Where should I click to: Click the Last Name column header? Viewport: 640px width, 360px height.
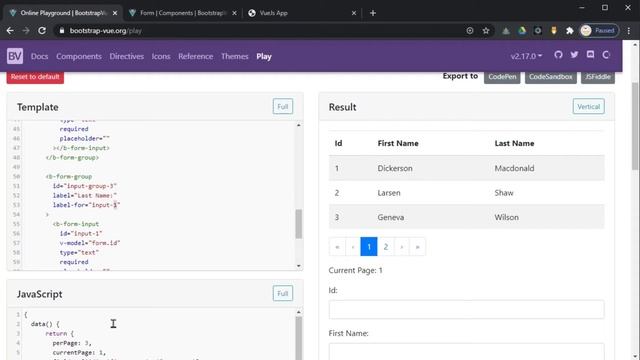click(x=514, y=143)
